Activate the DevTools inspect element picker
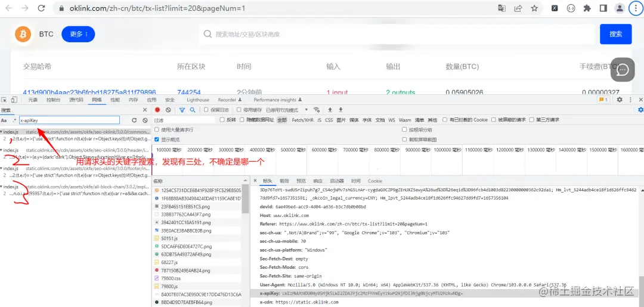Screen dimensions: 644x307 pyautogui.click(x=4, y=100)
